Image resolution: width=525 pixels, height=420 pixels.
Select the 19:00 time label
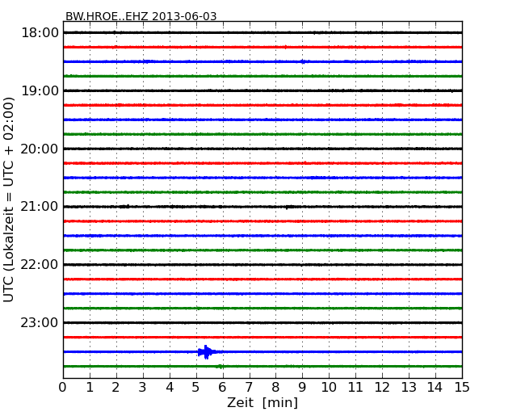[x=40, y=90]
